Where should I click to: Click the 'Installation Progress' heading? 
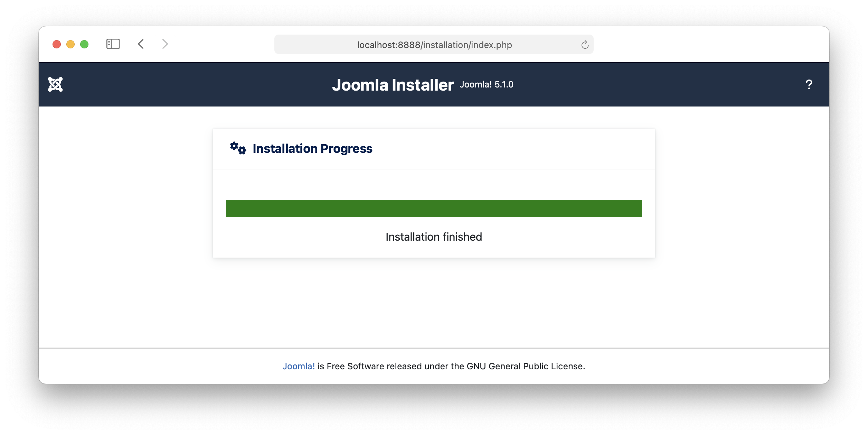[312, 148]
